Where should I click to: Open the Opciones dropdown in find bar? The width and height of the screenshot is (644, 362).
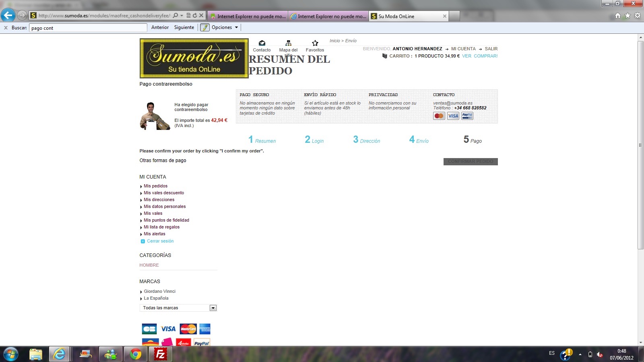[225, 27]
